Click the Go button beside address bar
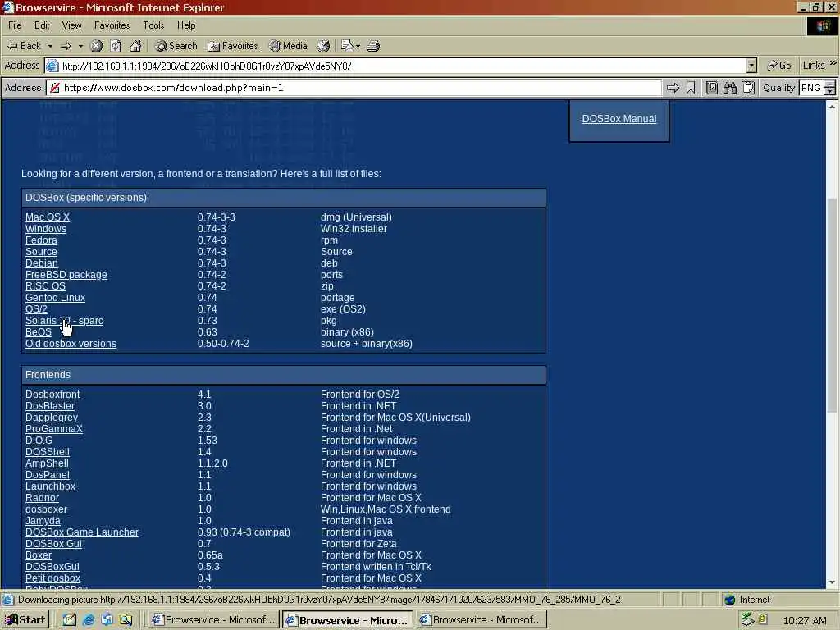The width and height of the screenshot is (840, 630). pyautogui.click(x=779, y=66)
